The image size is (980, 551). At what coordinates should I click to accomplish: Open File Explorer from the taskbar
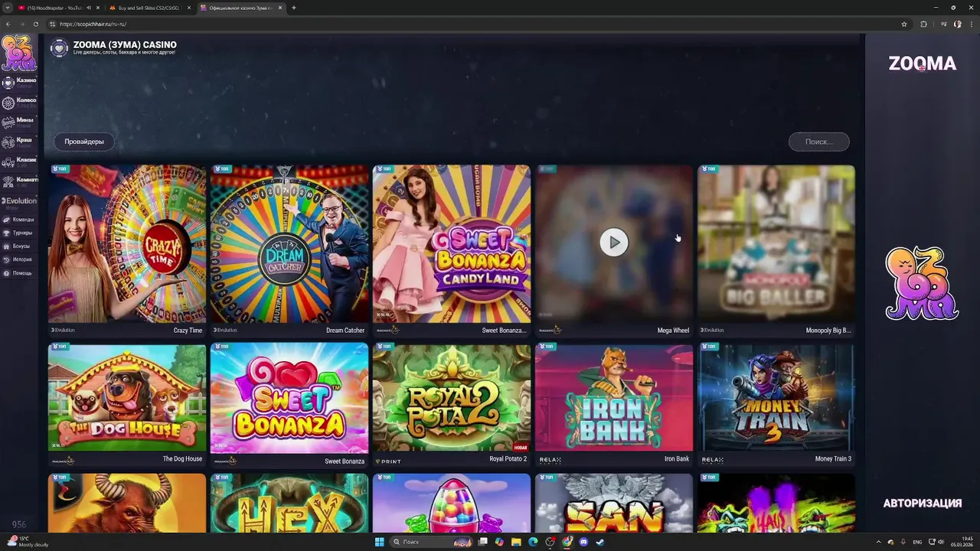pyautogui.click(x=517, y=542)
